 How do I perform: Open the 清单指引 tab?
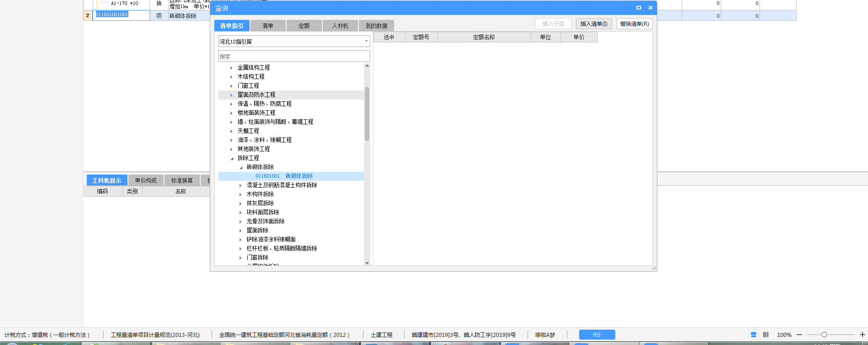point(231,26)
